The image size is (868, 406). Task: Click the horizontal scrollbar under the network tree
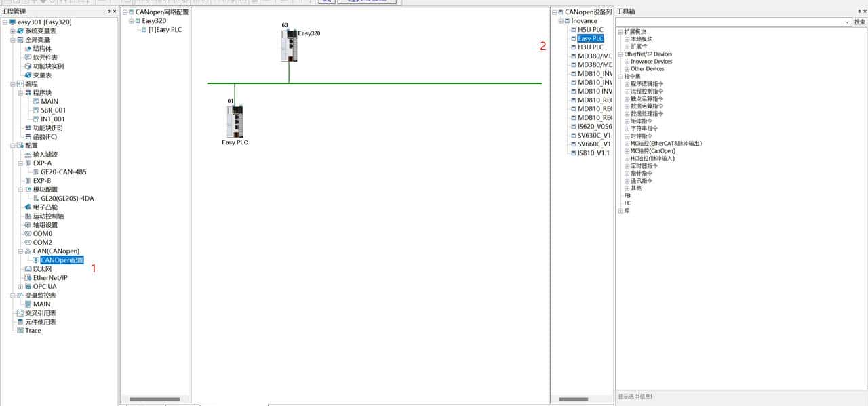155,399
